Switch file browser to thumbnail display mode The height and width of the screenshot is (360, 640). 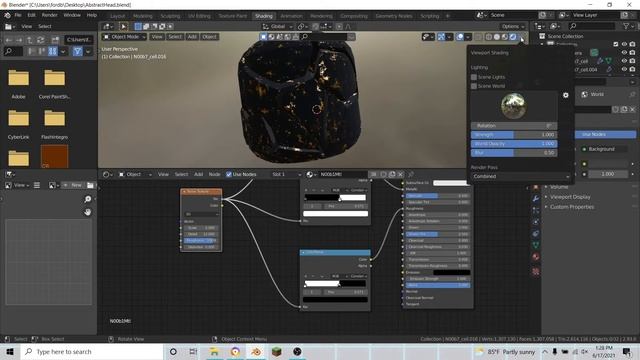pyautogui.click(x=53, y=51)
